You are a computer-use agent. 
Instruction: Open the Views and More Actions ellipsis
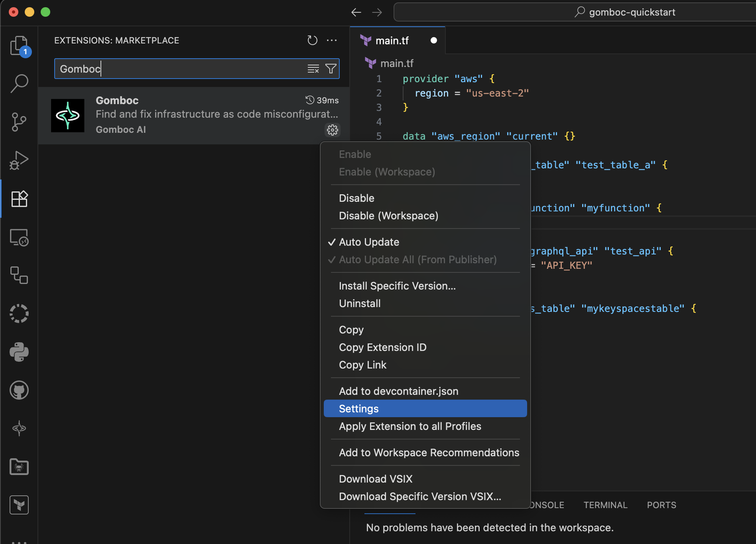pos(332,40)
